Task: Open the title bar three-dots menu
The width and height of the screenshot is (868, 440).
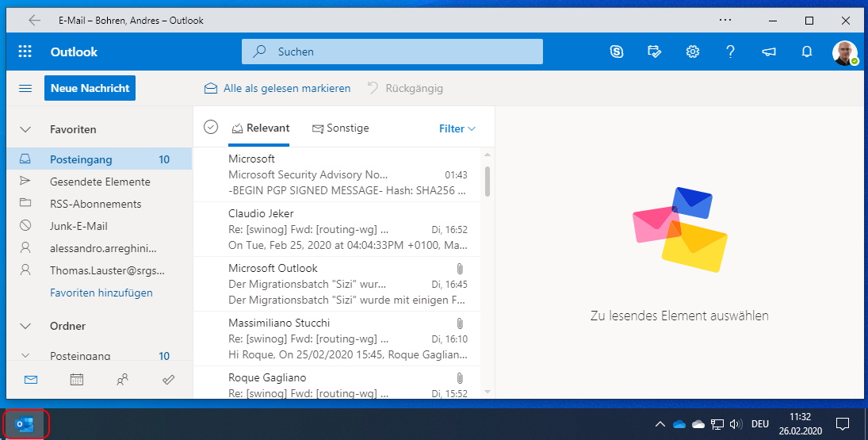Action: tap(725, 21)
